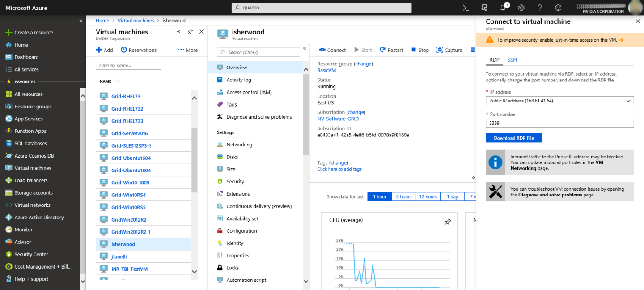Open the help question mark icon
Image resolution: width=644 pixels, height=290 pixels.
point(539,8)
